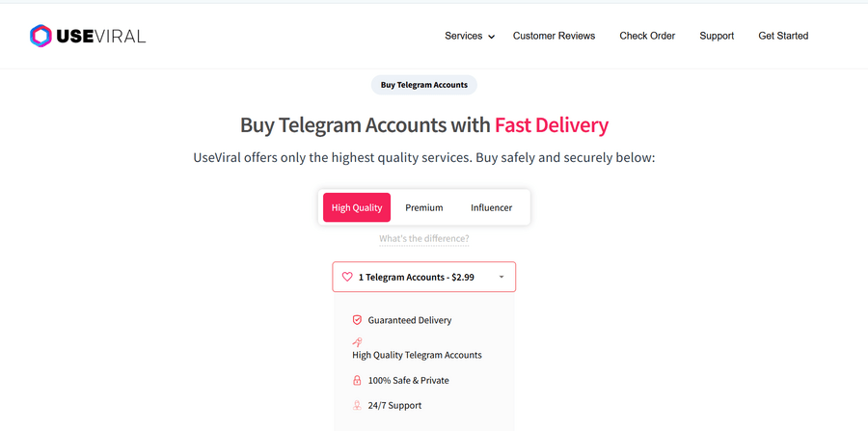Viewport: 868px width, 431px height.
Task: Click the rocket icon above High Quality text
Action: [x=357, y=341]
